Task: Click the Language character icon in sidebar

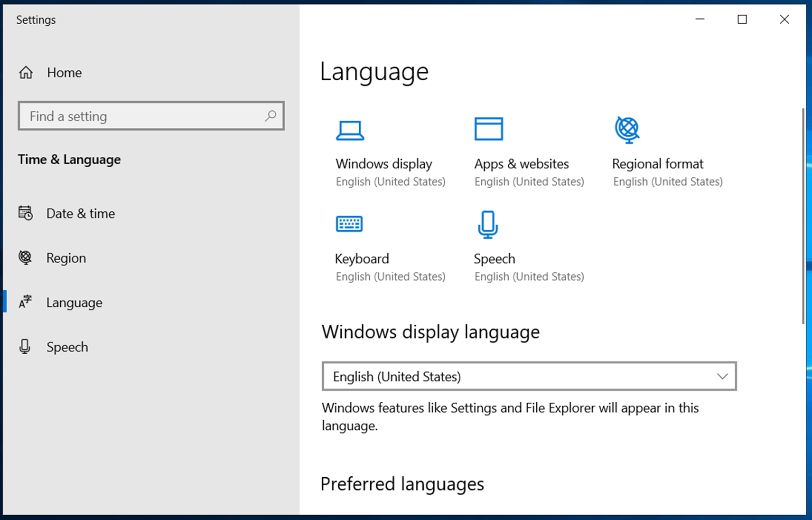Action: point(25,302)
